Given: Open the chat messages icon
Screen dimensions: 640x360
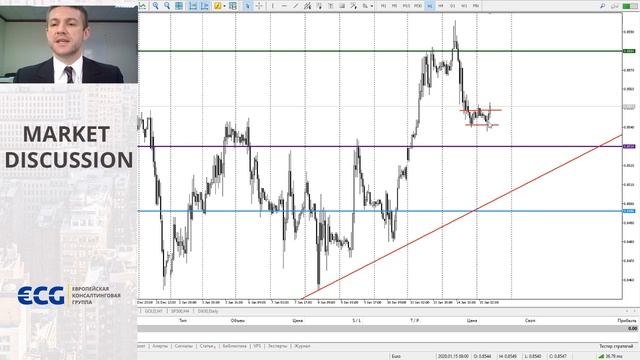Looking at the screenshot, I should tap(615, 6).
